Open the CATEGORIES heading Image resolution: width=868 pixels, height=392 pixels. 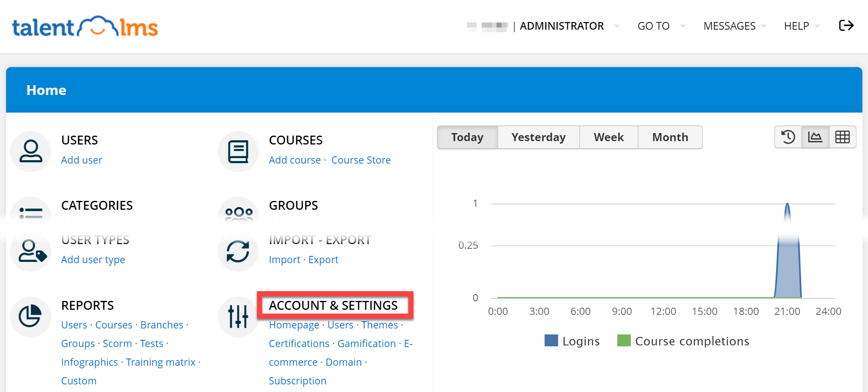click(x=97, y=205)
